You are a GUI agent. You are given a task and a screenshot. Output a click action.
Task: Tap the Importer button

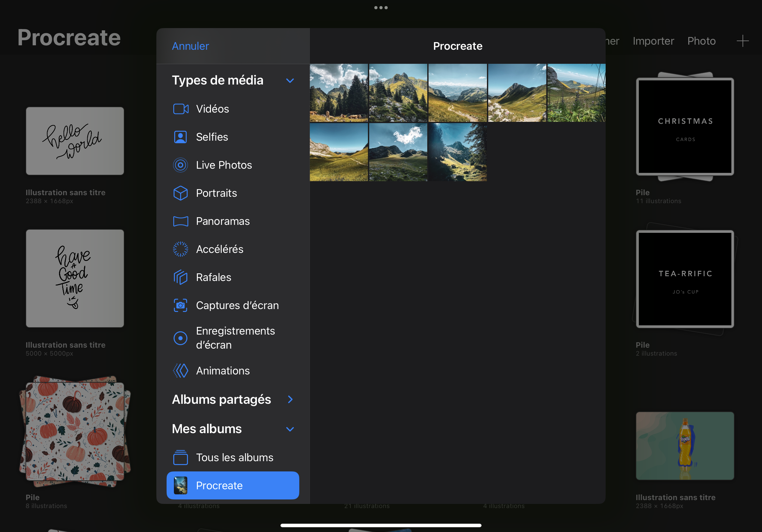pos(653,41)
